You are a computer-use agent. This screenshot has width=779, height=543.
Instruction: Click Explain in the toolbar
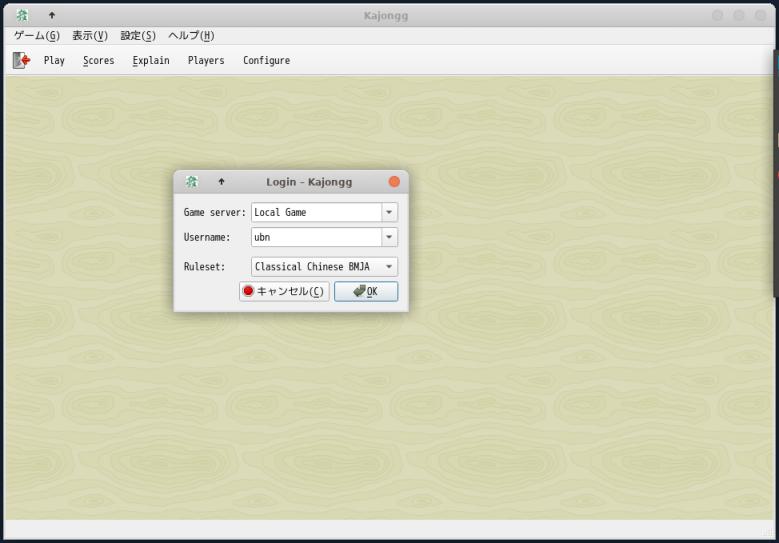(x=151, y=60)
